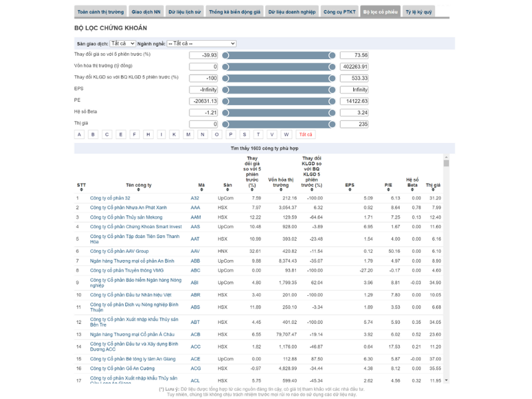Viewport: 532px width, 399px height.
Task: Open Công ty Cổ phần Nhựa An Phát Xanh
Action: (x=128, y=207)
